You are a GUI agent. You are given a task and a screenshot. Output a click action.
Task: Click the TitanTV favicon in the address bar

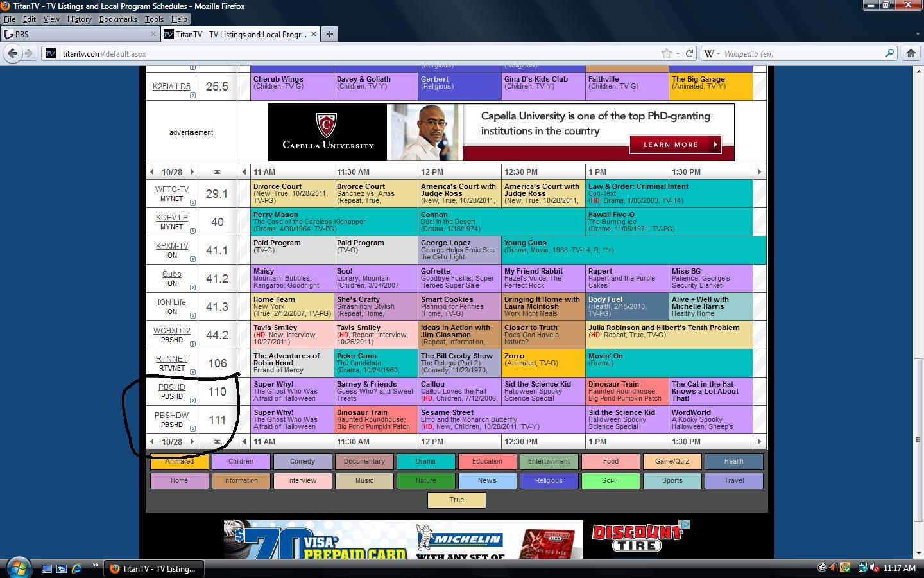[50, 53]
